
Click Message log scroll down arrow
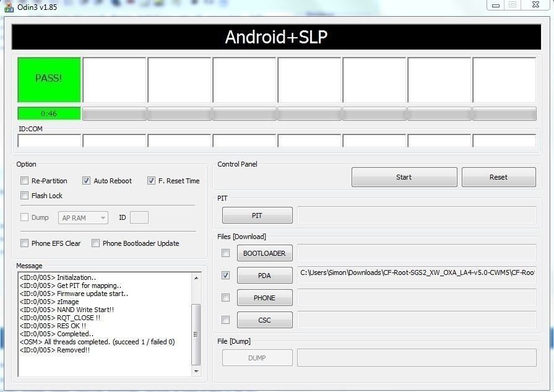click(196, 372)
